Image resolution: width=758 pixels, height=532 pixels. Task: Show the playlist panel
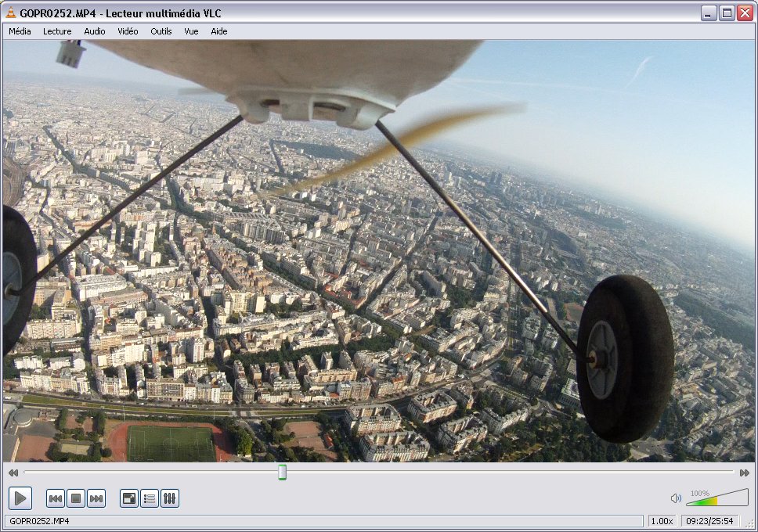pos(150,498)
